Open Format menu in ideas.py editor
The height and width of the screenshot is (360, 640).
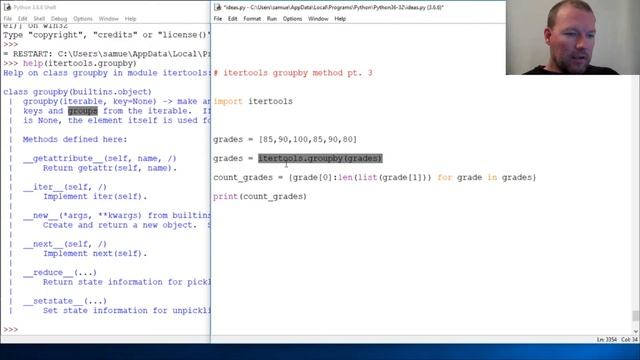click(x=252, y=19)
